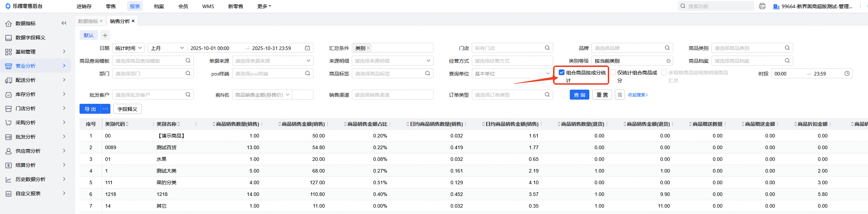Click order type search icon
Image resolution: width=868 pixels, height=214 pixels.
pos(547,95)
